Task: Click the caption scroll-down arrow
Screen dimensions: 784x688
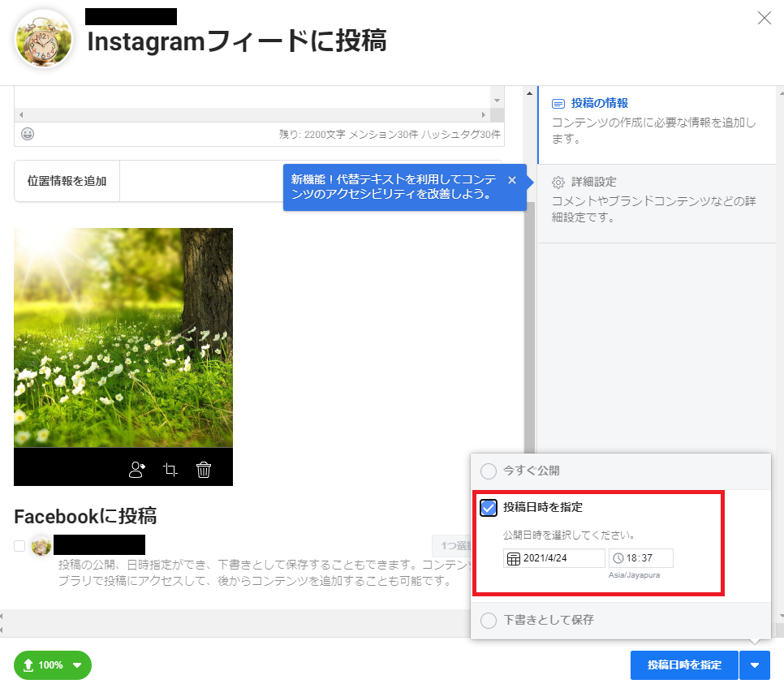Action: (x=497, y=101)
